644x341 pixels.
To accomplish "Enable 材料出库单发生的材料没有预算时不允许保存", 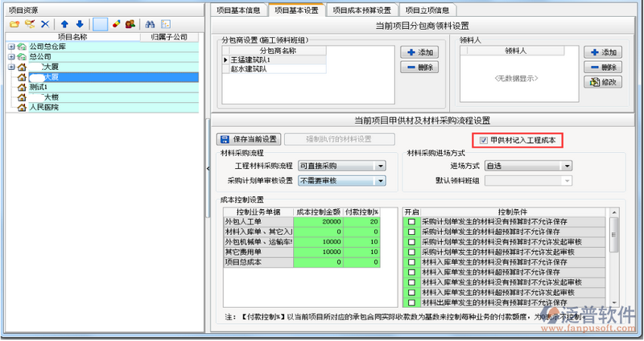I will pyautogui.click(x=411, y=303).
